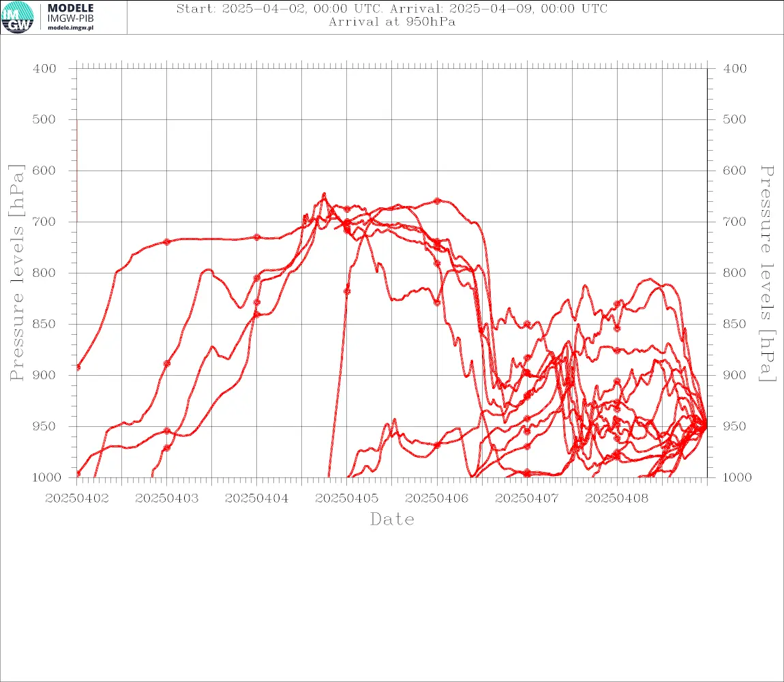Screen dimensions: 784x682
Task: Click date tick label 20250404
Action: point(257,499)
